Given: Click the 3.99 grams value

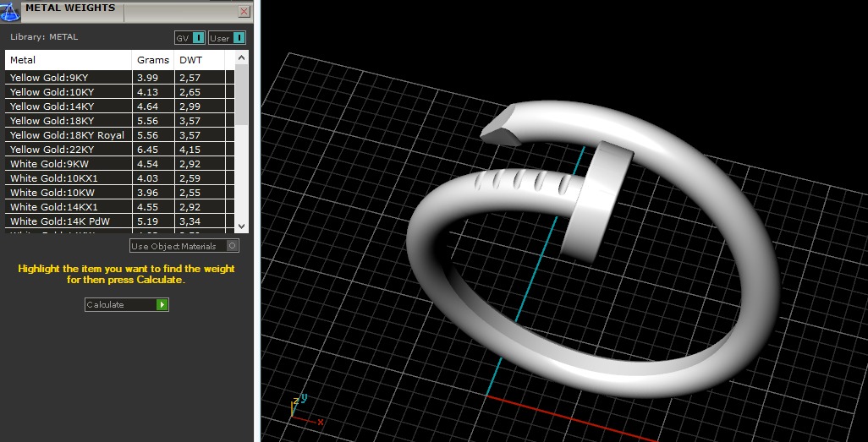Looking at the screenshot, I should point(147,78).
